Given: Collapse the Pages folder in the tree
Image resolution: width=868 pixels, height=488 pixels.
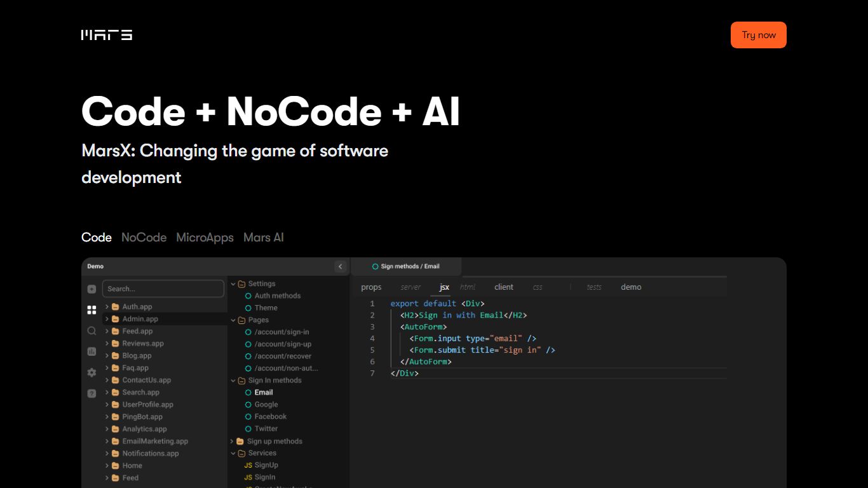Looking at the screenshot, I should pos(233,320).
